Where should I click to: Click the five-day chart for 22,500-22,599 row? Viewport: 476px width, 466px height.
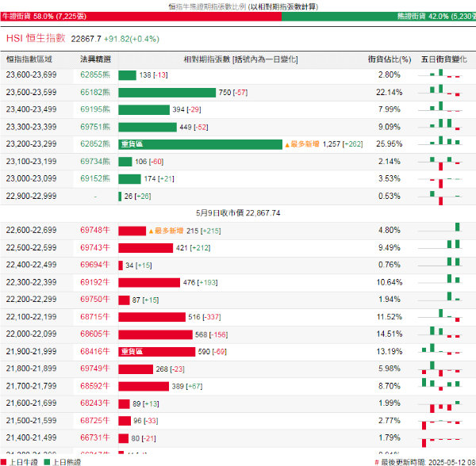440,244
